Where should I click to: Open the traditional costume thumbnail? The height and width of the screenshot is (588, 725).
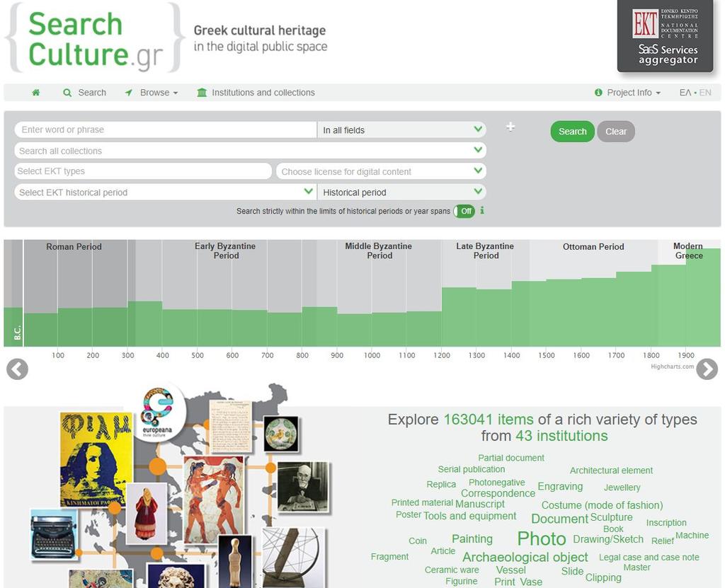(x=146, y=514)
